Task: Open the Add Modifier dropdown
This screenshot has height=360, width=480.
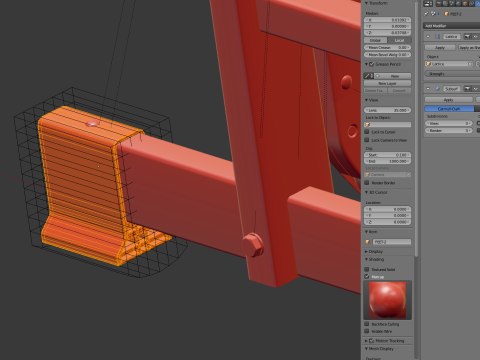Action: tap(451, 26)
